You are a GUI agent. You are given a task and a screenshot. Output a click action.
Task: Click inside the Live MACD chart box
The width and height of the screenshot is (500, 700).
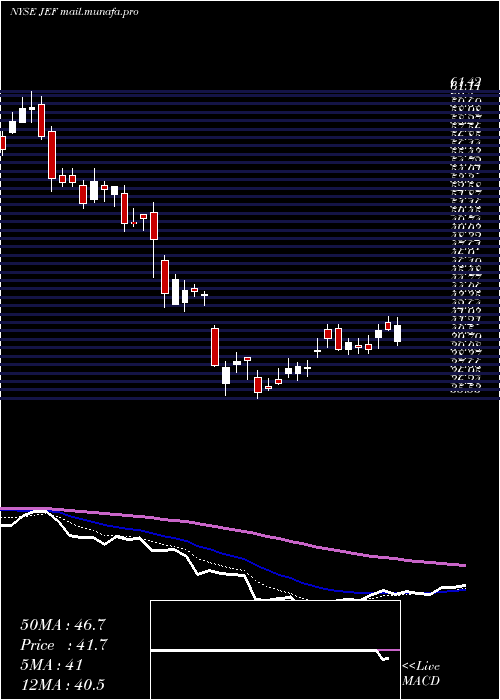pos(275,650)
